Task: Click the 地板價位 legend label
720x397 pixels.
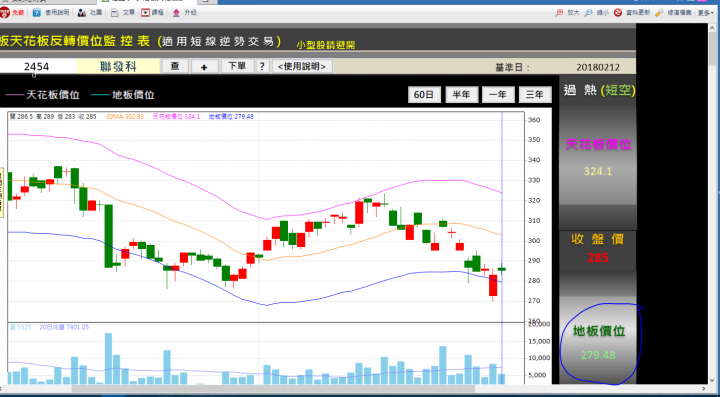Action: click(x=133, y=95)
